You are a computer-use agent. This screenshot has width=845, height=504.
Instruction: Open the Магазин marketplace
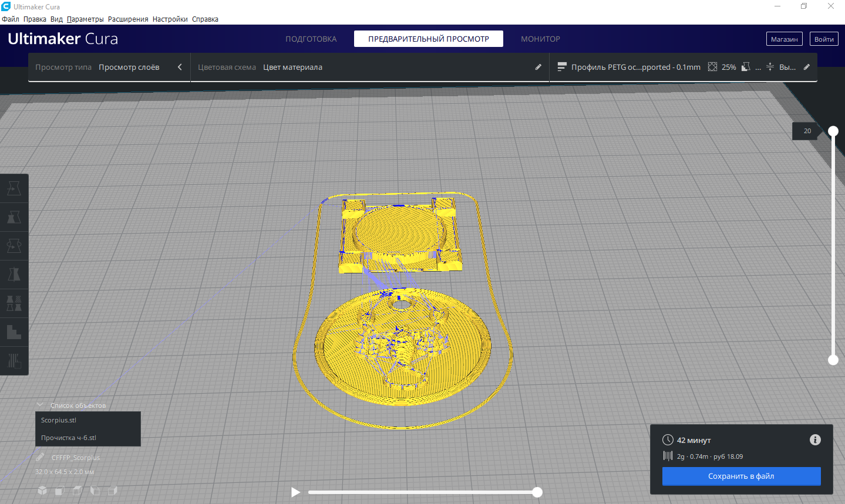click(784, 39)
